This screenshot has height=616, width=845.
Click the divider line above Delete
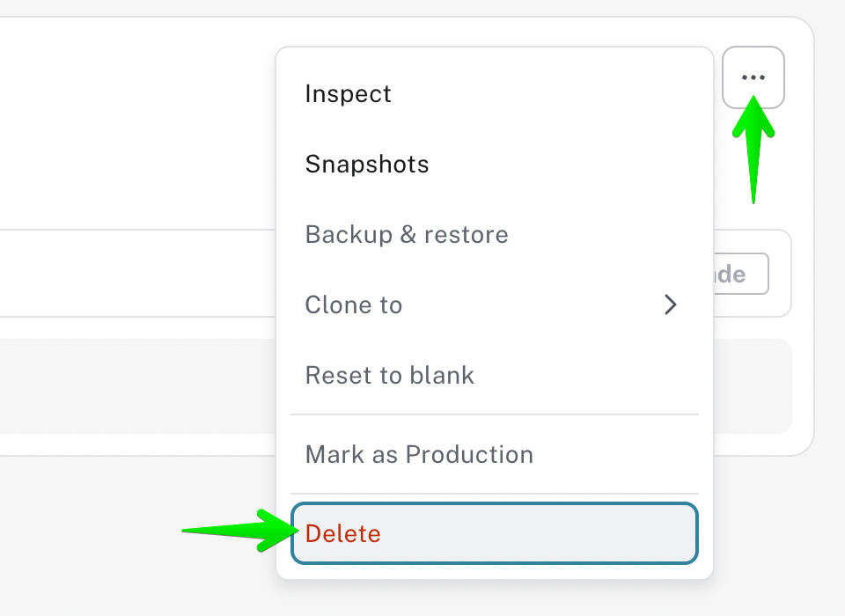click(x=495, y=494)
